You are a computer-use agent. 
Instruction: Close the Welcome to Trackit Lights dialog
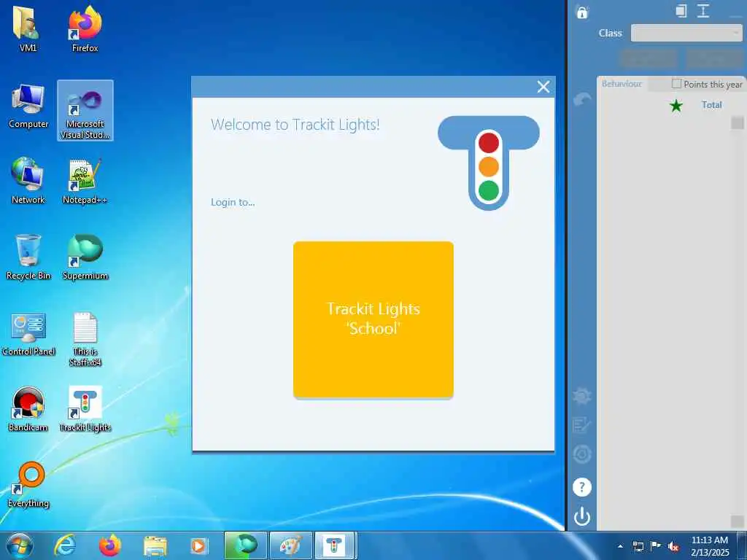pos(543,87)
